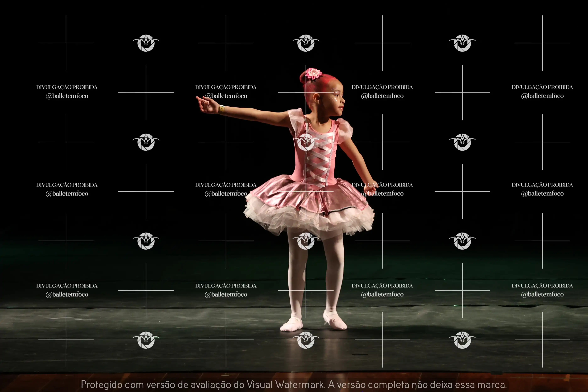Click the top-right crosshair watermark center
The image size is (588, 392).
(542, 43)
